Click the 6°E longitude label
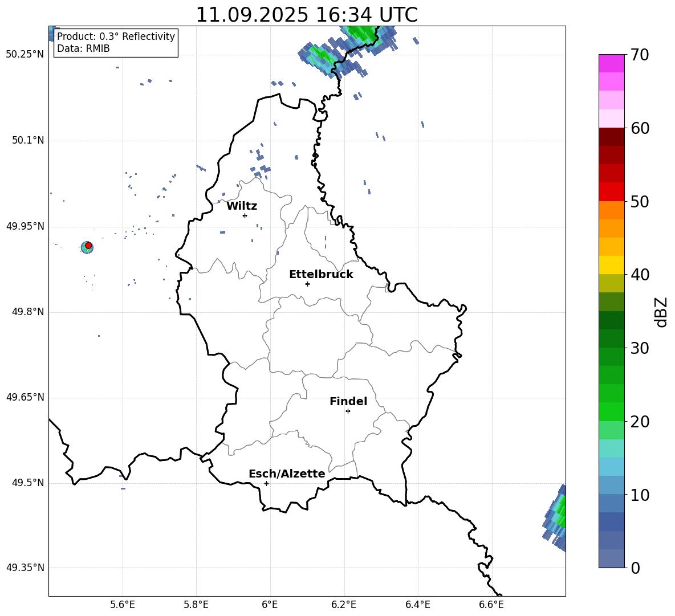Viewport: 675px width, 616px height. coord(270,605)
